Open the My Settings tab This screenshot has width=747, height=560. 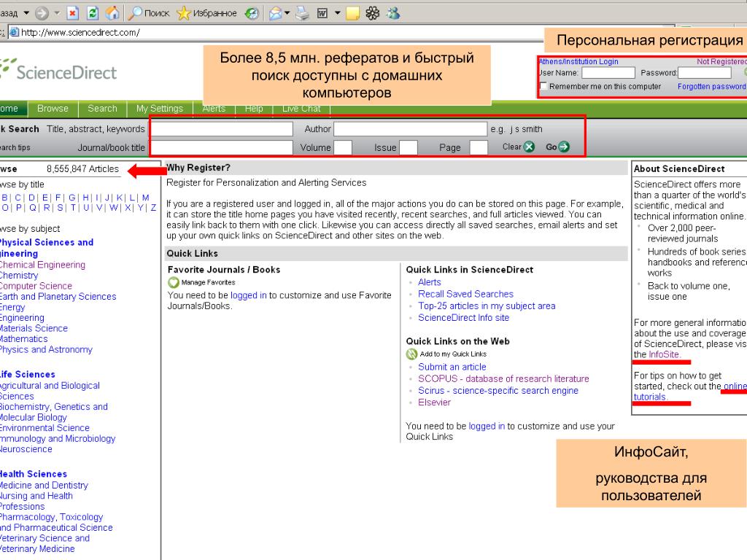pyautogui.click(x=160, y=109)
